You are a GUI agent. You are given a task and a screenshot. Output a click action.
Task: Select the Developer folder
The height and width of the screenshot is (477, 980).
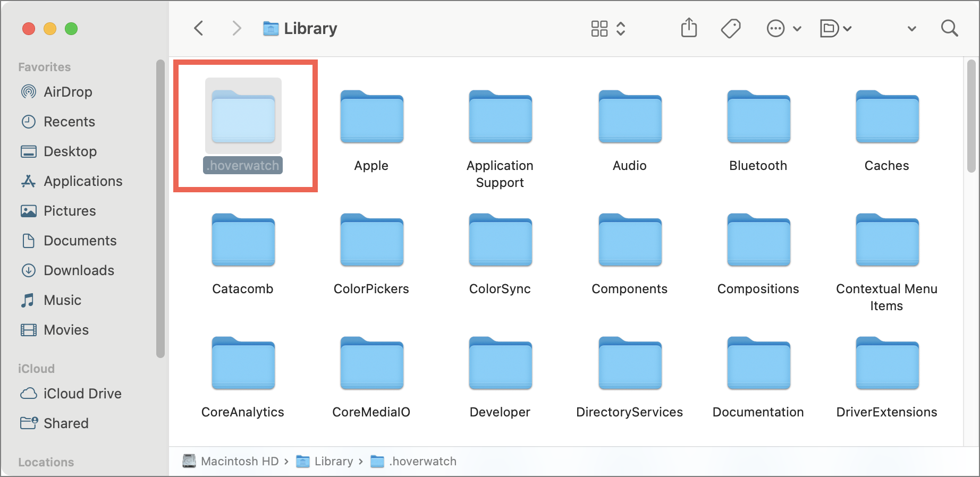click(500, 377)
